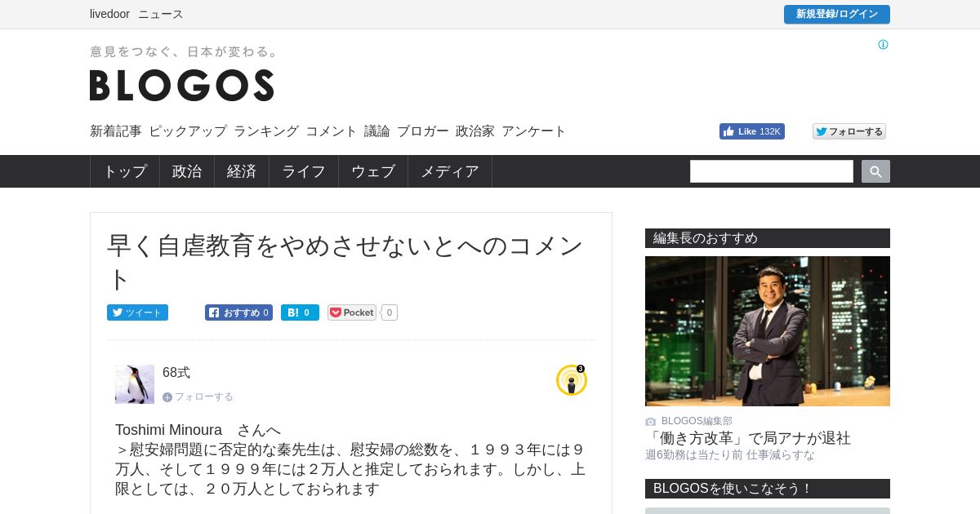
Task: Open 68式 penguin avatar
Action: tap(135, 384)
